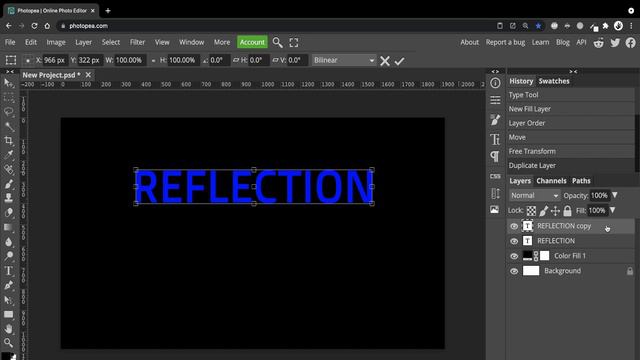Image resolution: width=640 pixels, height=360 pixels.
Task: Select the Free Transform history state
Action: click(571, 151)
